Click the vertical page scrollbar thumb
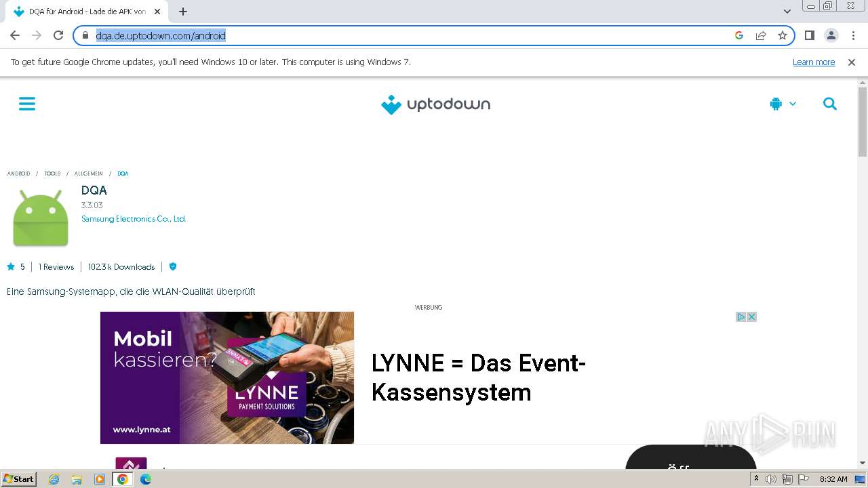Screen dimensions: 868x488 [863, 122]
